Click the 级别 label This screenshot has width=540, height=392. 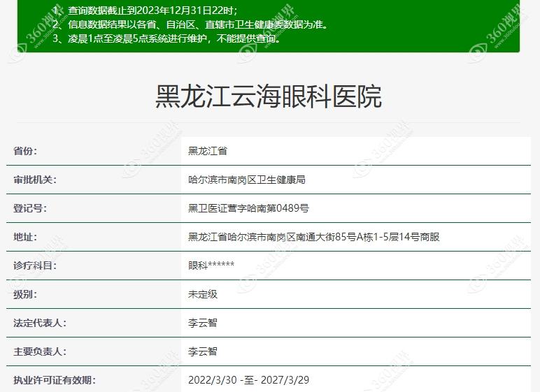(x=25, y=295)
